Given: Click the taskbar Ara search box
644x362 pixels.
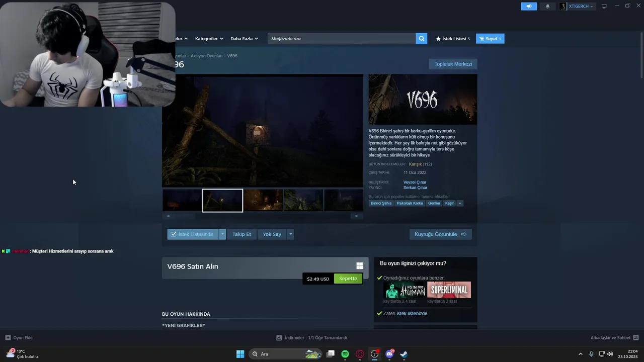Looking at the screenshot, I should click(285, 354).
